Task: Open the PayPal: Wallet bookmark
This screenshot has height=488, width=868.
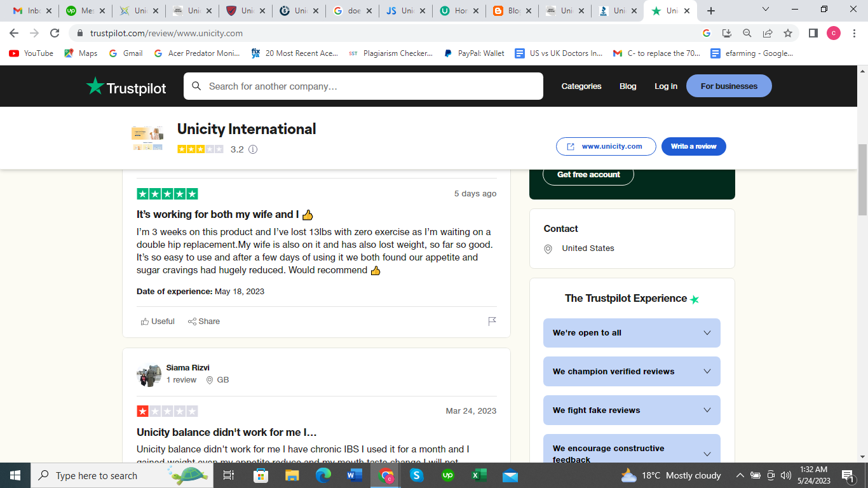Action: pyautogui.click(x=474, y=53)
